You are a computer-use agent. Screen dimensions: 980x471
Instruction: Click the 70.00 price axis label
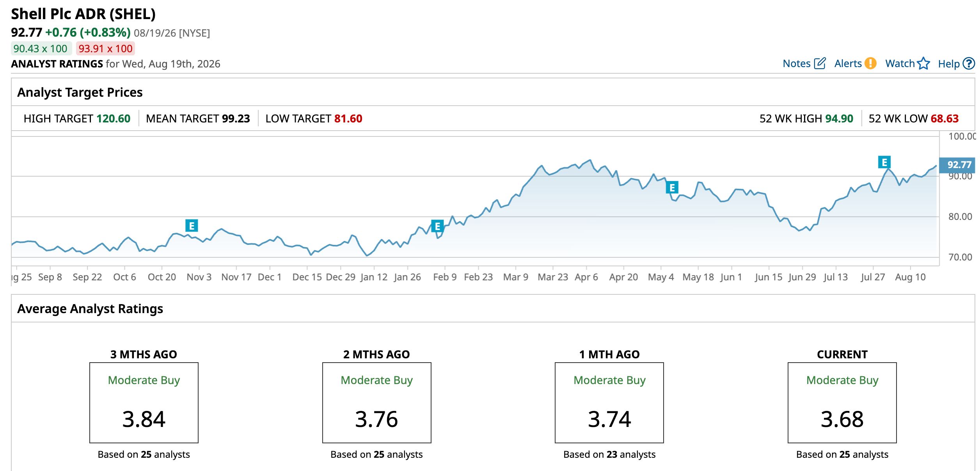(x=960, y=257)
